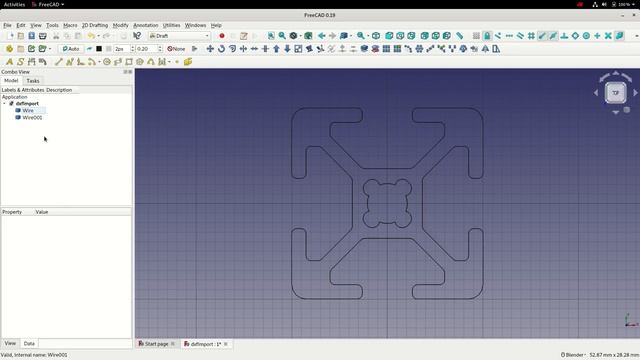Open the 2D Drafting menu
Image resolution: width=640 pixels, height=360 pixels.
95,25
